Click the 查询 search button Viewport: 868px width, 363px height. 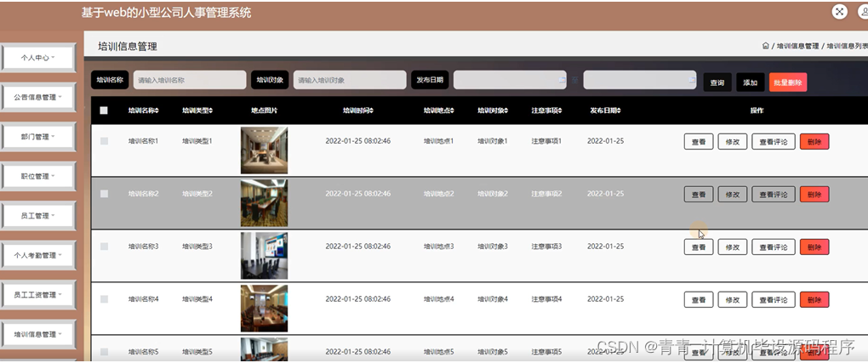(x=717, y=82)
